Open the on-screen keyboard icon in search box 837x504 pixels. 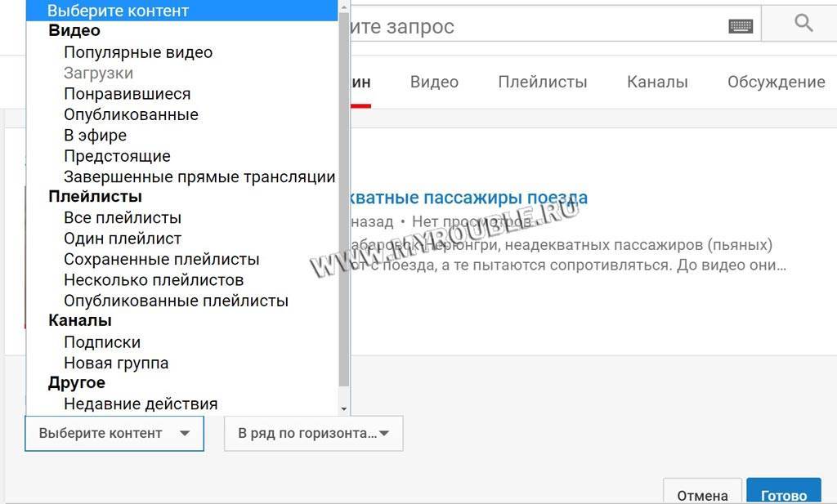point(740,26)
